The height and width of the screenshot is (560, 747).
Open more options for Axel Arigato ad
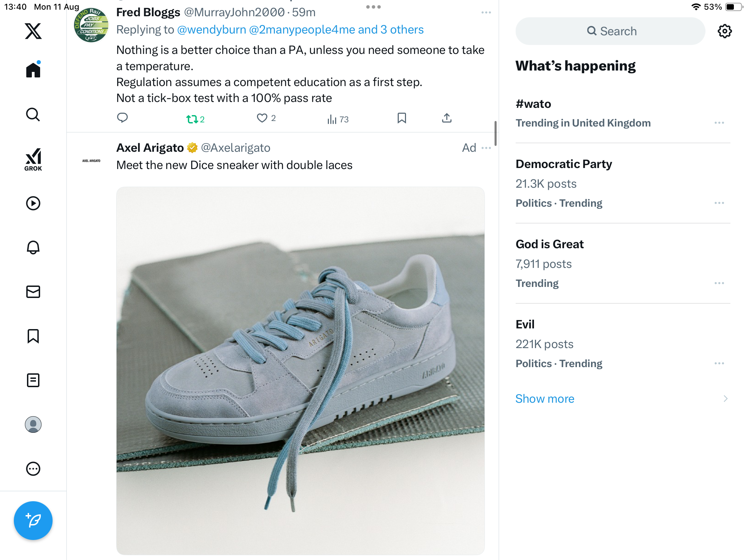point(486,148)
